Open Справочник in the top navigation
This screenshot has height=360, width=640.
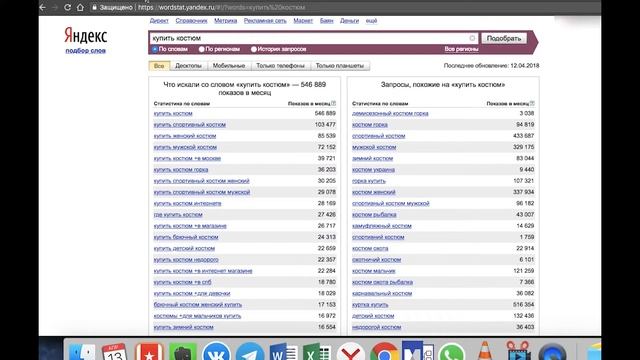191,20
